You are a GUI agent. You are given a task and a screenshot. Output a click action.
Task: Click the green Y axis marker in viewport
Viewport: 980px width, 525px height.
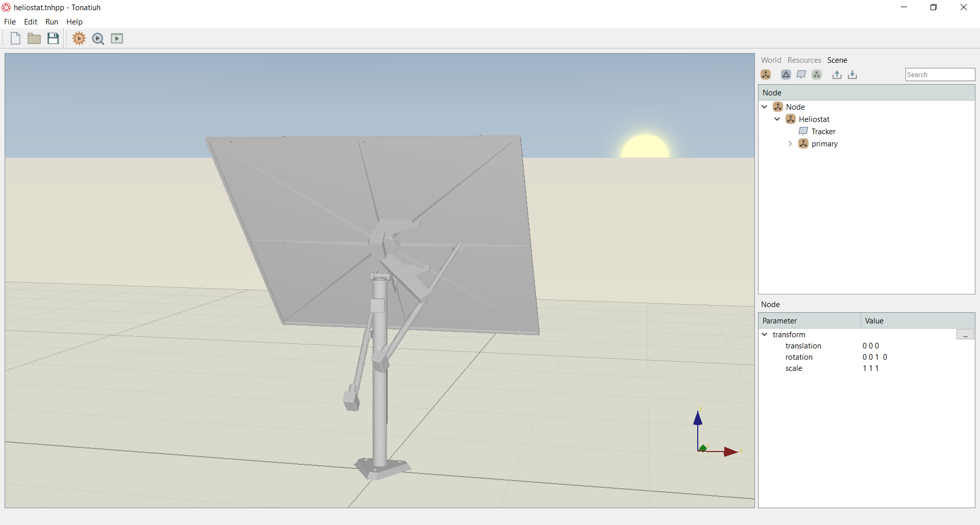click(x=703, y=448)
